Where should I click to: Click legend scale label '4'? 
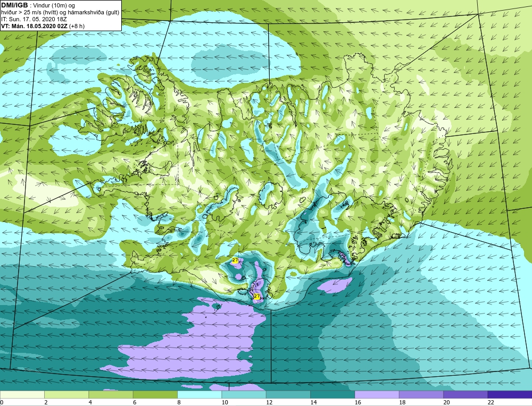click(90, 402)
